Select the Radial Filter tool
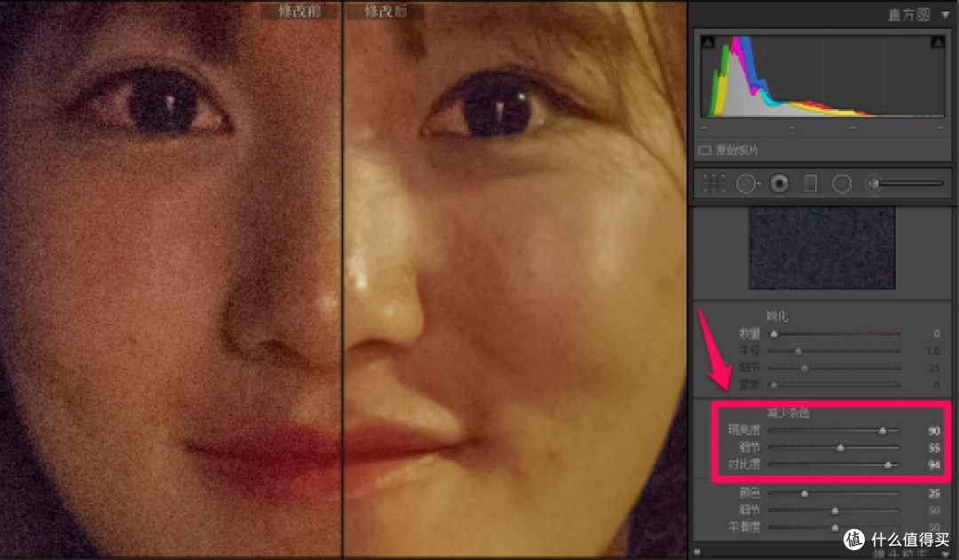Image resolution: width=959 pixels, height=560 pixels. (x=842, y=184)
